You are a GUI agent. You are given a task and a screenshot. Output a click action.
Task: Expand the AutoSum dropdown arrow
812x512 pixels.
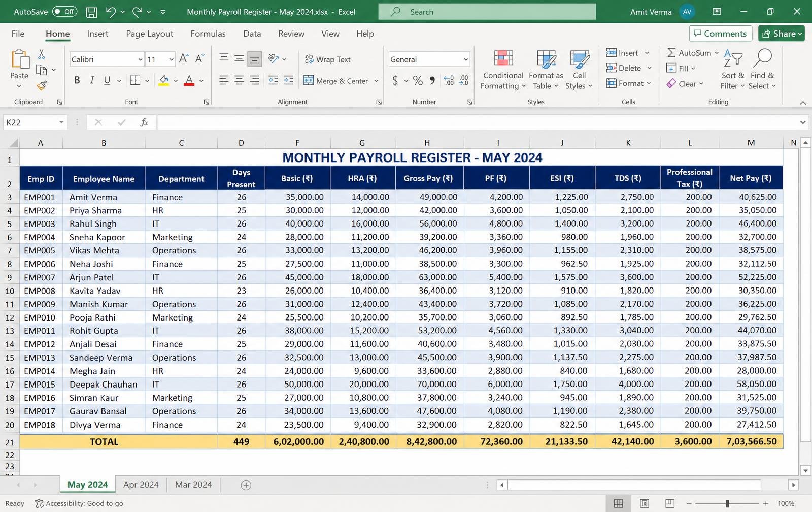tap(717, 53)
